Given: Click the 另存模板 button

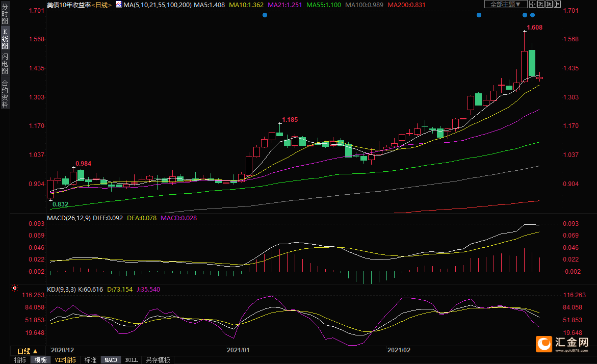Looking at the screenshot, I should click(158, 360).
